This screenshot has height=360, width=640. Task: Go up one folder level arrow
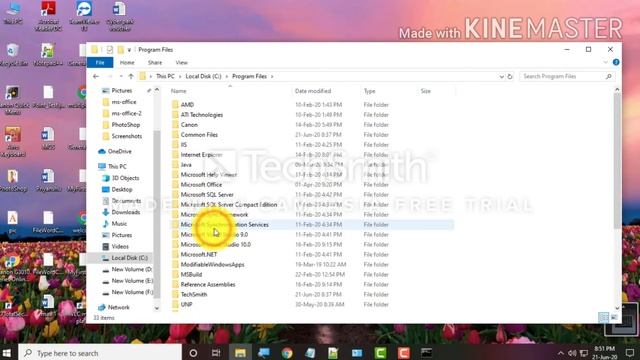pos(131,76)
